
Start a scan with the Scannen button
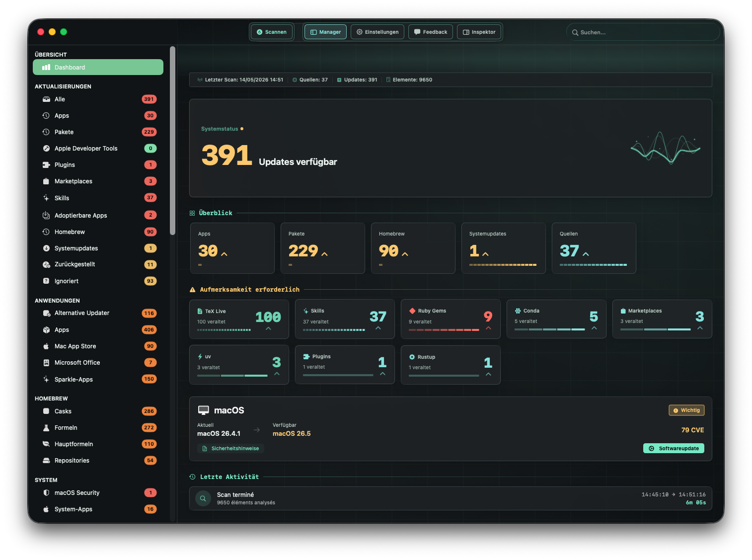(x=272, y=32)
